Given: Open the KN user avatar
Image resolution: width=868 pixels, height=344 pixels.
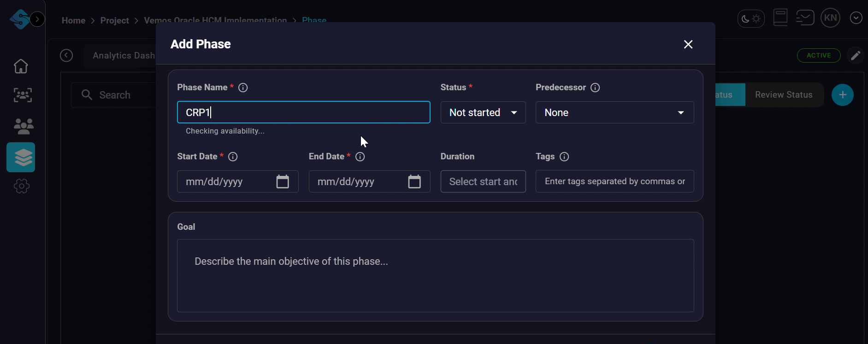Looking at the screenshot, I should pyautogui.click(x=830, y=18).
